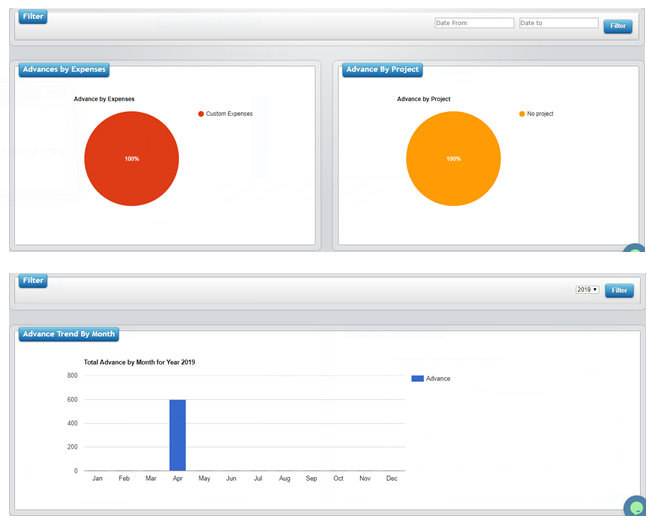Select the Advance By Project panel header
This screenshot has width=654, height=524.
pyautogui.click(x=382, y=70)
